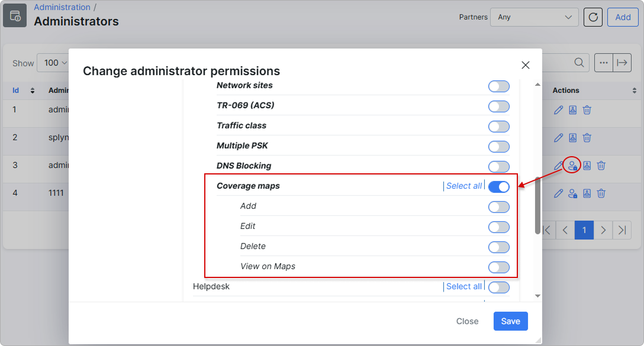The width and height of the screenshot is (644, 346).
Task: Select page 1 in the pagination
Action: point(584,230)
